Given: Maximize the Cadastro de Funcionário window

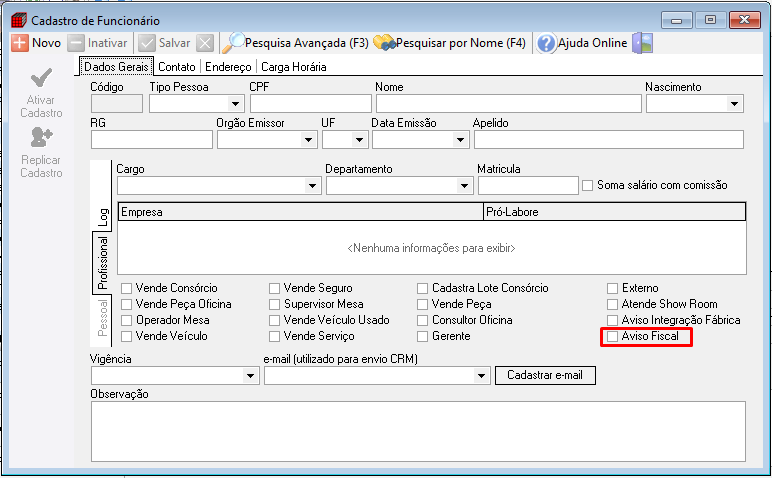Looking at the screenshot, I should click(x=710, y=20).
